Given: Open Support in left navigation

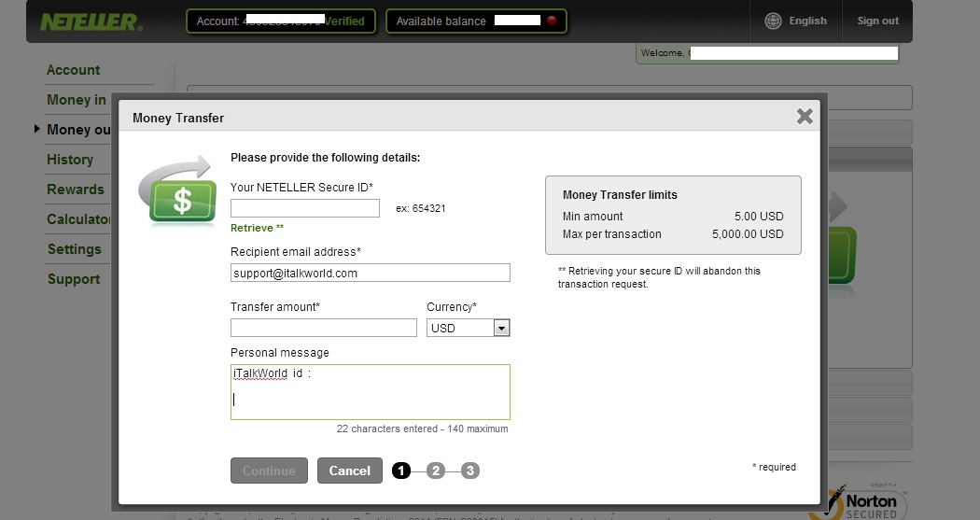Looking at the screenshot, I should click(74, 279).
